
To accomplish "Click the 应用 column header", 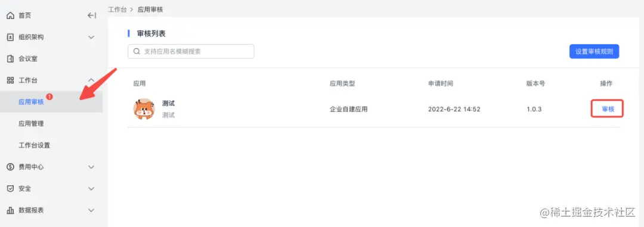I will pyautogui.click(x=140, y=84).
